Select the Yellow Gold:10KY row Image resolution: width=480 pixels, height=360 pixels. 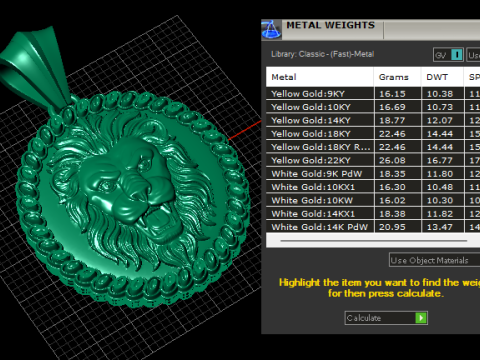tap(373, 107)
